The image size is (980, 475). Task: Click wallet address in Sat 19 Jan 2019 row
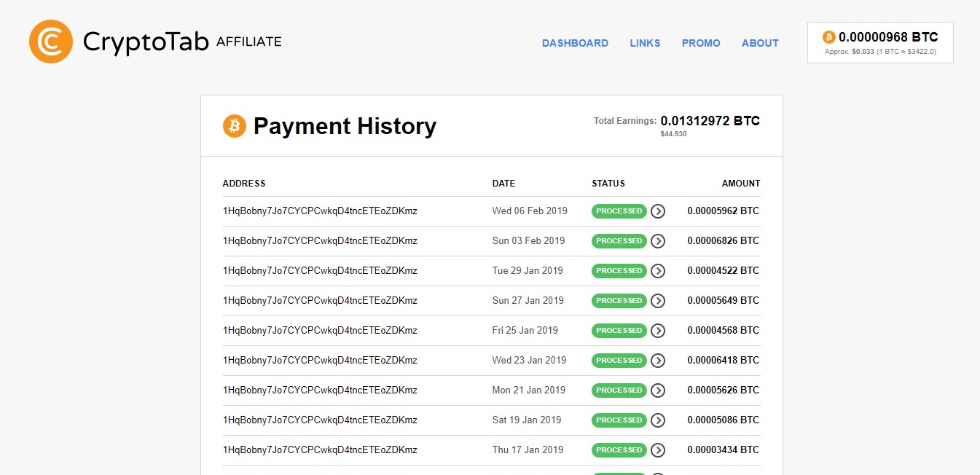[x=320, y=420]
